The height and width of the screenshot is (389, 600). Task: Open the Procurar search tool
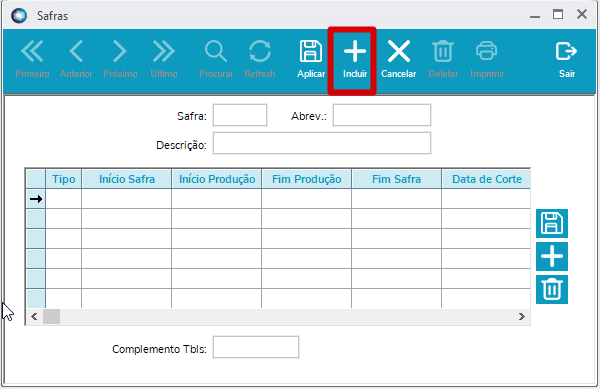coord(216,59)
